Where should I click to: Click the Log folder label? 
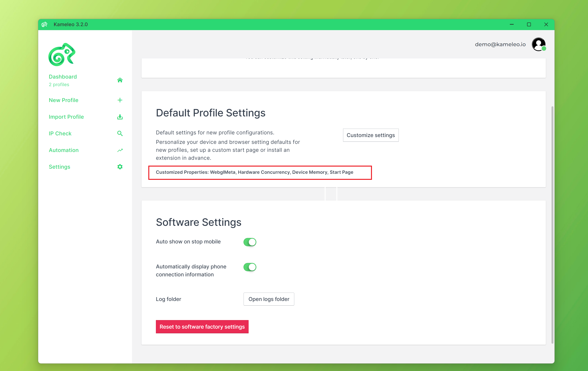click(x=169, y=299)
